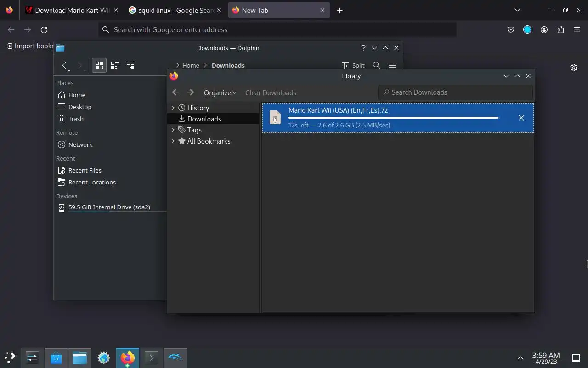The height and width of the screenshot is (368, 588).
Task: Open Dolphin file manager taskbar icon
Action: 80,357
